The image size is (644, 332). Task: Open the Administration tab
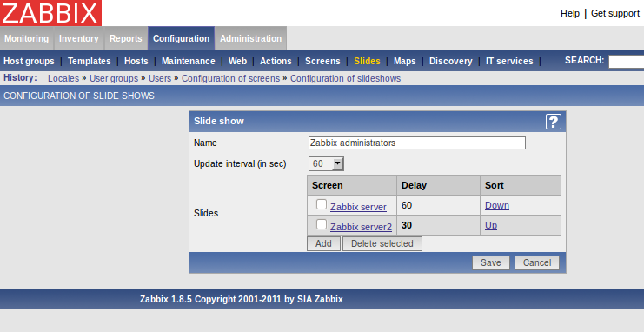tap(250, 38)
